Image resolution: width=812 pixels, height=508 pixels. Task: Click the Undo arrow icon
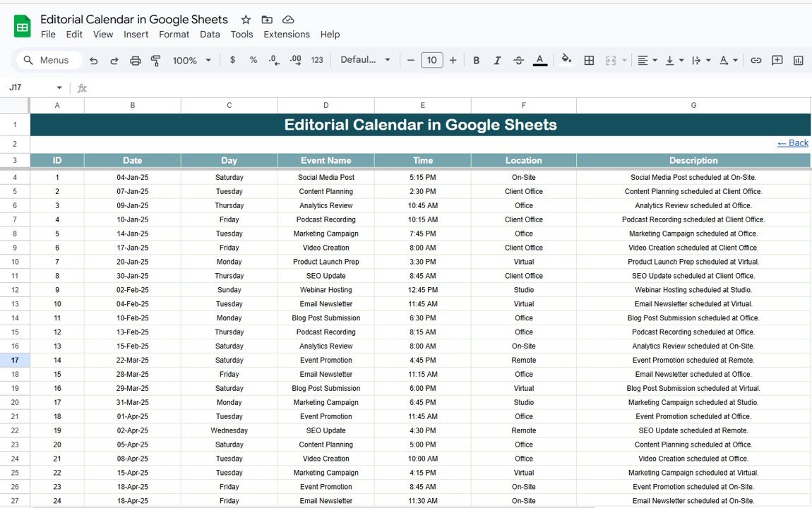(x=93, y=61)
